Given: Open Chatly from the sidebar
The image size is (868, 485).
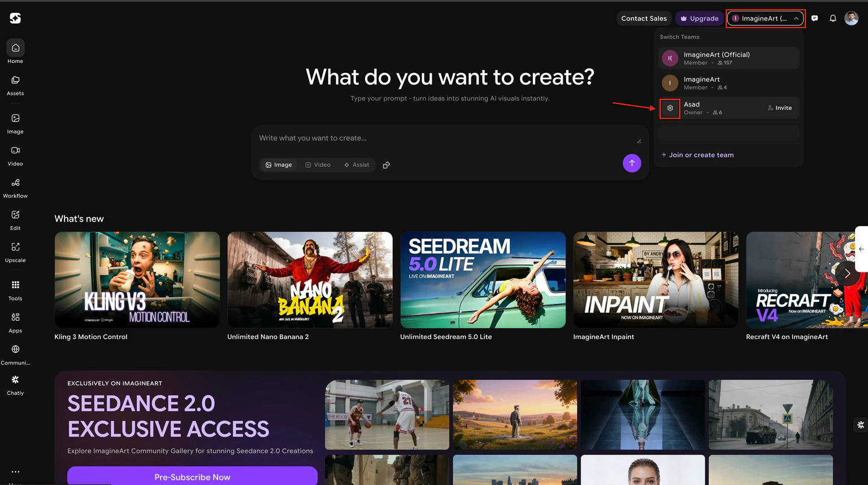Looking at the screenshot, I should click(15, 385).
